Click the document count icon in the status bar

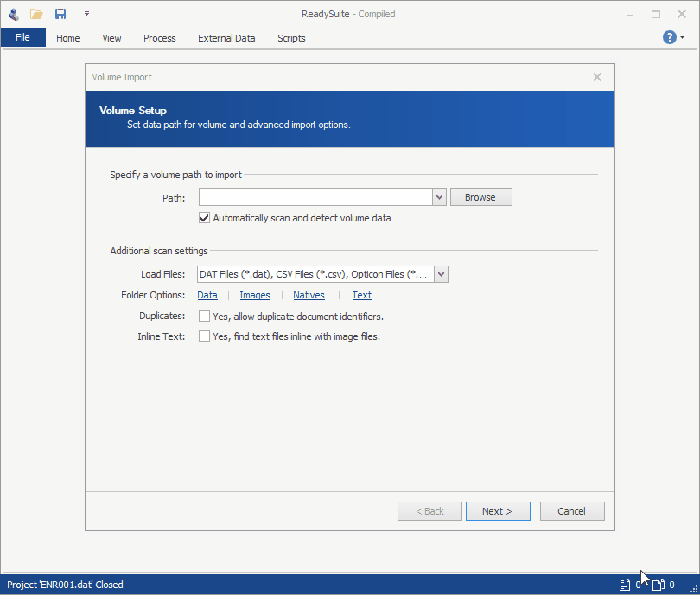pyautogui.click(x=625, y=585)
